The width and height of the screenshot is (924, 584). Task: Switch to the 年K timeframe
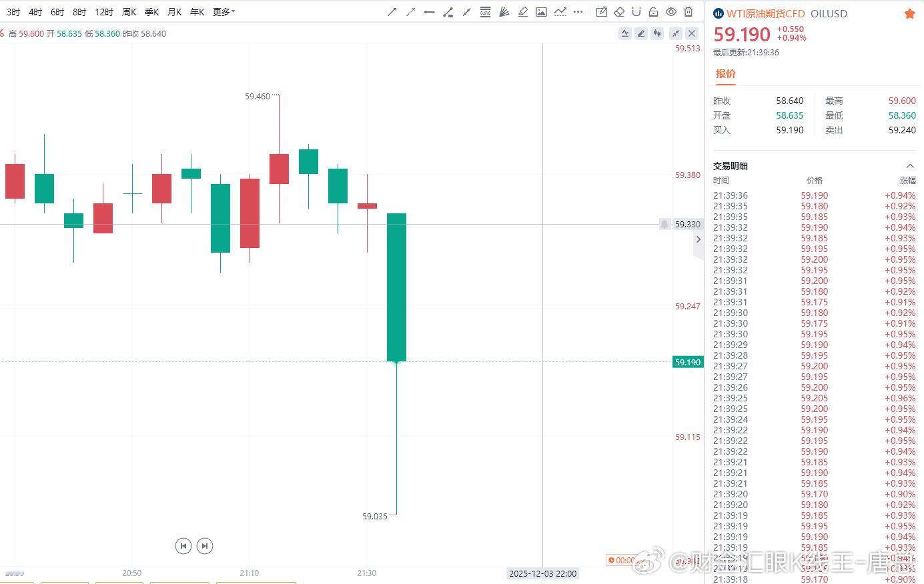pos(197,12)
